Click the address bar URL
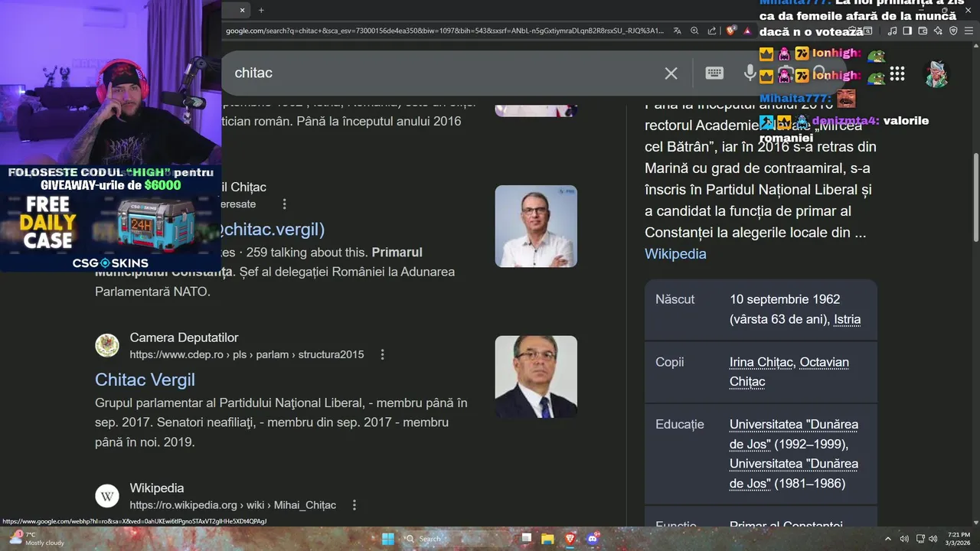 (x=444, y=31)
